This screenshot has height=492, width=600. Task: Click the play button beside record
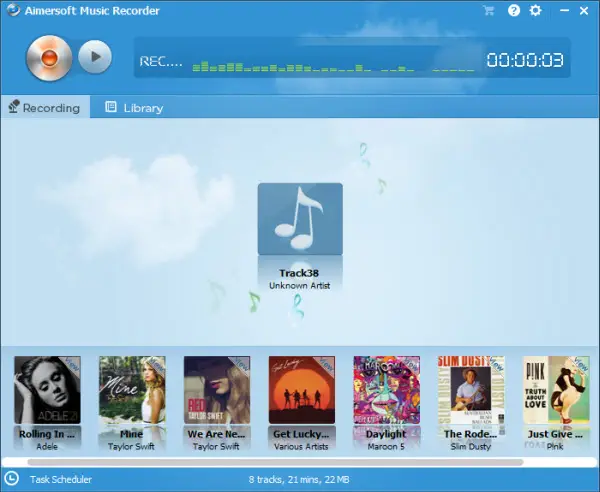coord(95,57)
